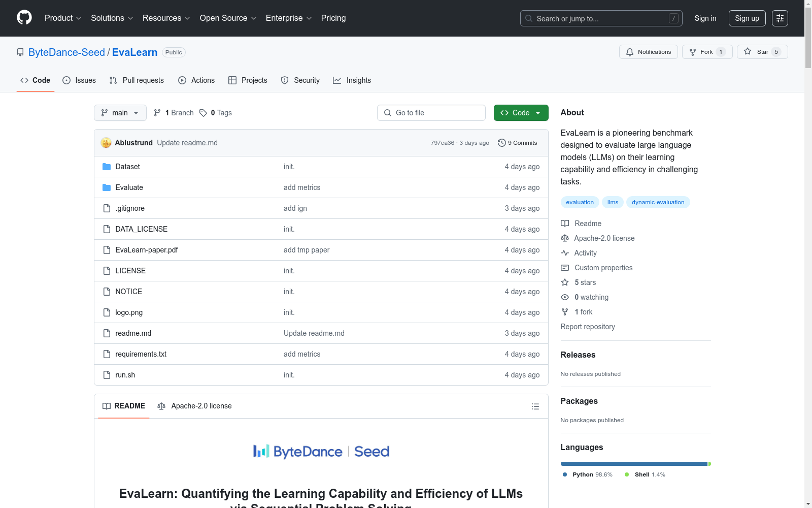Click the branch icon beside 1 Branch
The image size is (812, 508).
click(157, 113)
